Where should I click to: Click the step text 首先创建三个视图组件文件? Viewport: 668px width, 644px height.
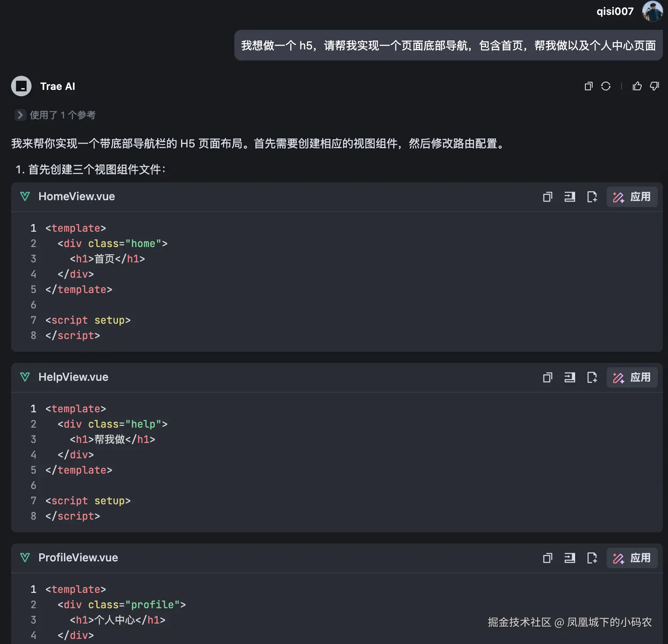pos(97,170)
